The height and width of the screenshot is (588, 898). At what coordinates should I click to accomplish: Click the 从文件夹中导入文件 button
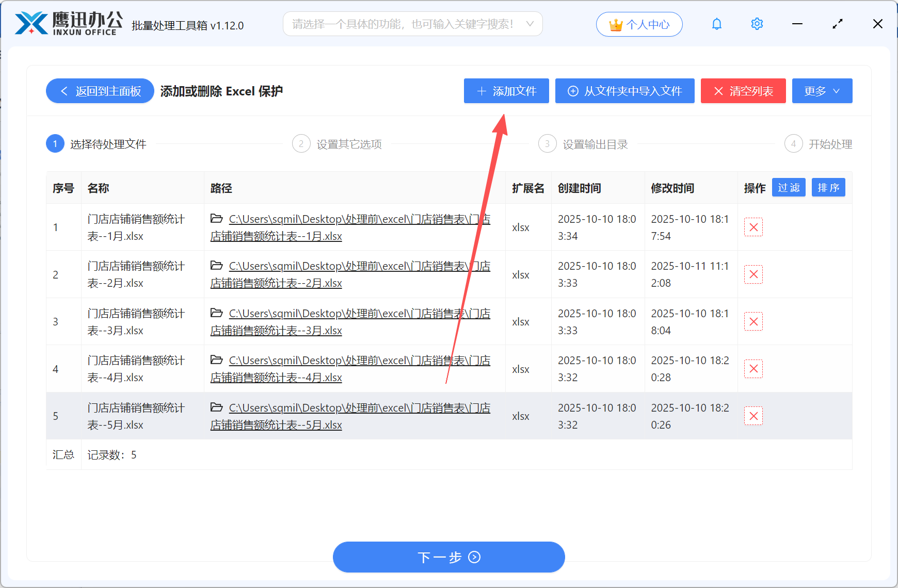(624, 91)
